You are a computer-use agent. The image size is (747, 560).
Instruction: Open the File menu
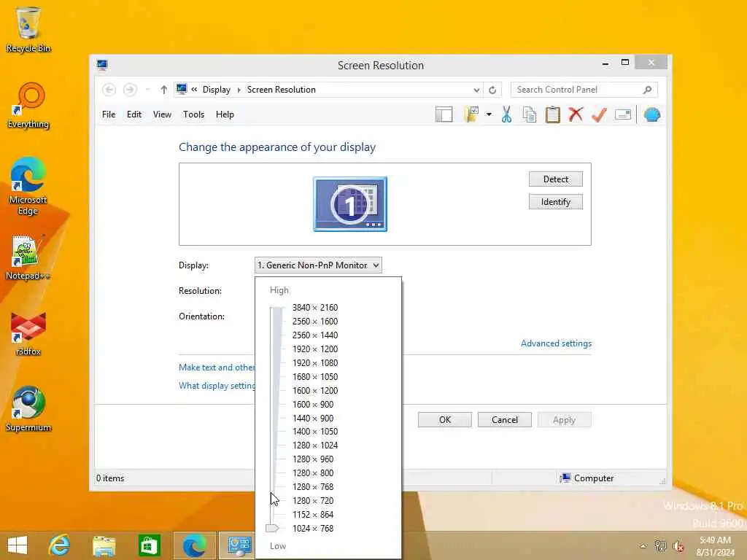(x=109, y=114)
